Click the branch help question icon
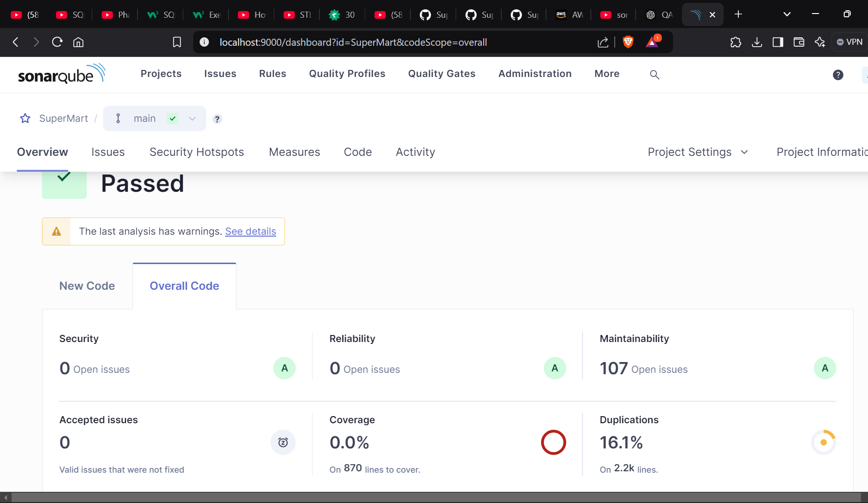The width and height of the screenshot is (868, 503). pos(217,119)
